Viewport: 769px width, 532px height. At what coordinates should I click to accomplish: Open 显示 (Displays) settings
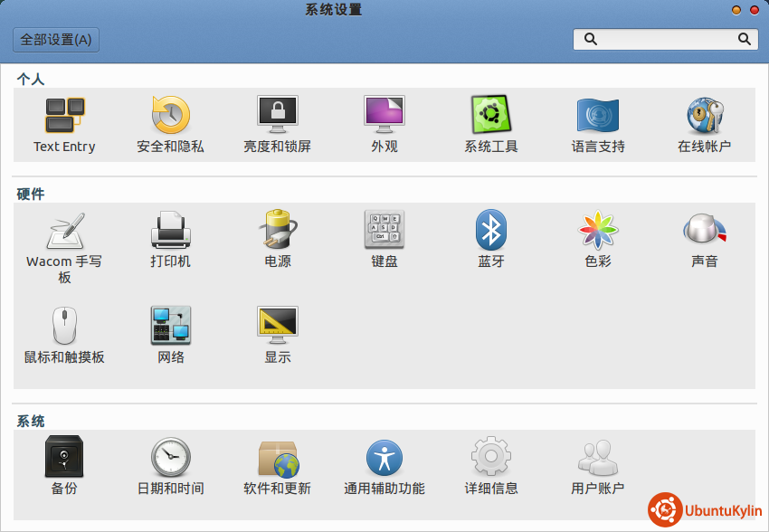click(x=277, y=327)
